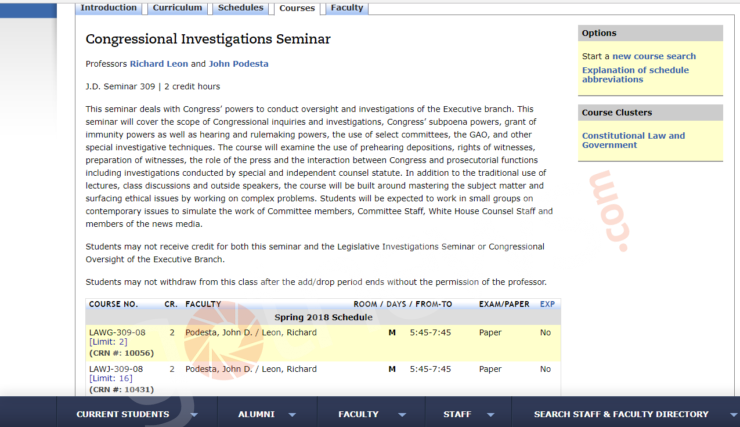Click the CRN #: 10056 text
This screenshot has width=740, height=427.
tap(121, 353)
